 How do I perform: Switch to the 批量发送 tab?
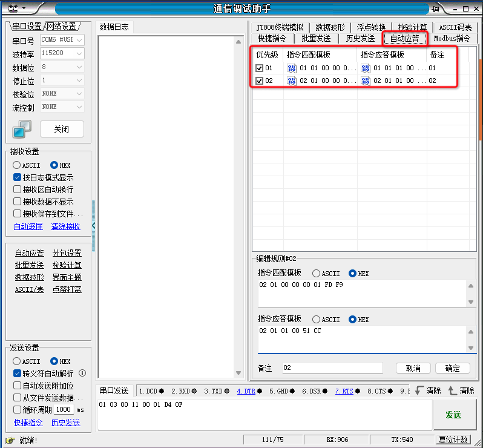point(316,38)
